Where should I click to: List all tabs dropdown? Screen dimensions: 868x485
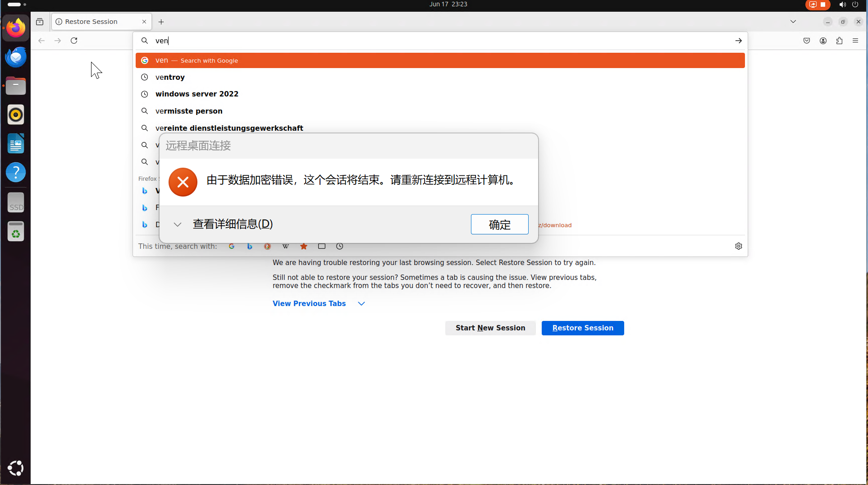tap(793, 22)
